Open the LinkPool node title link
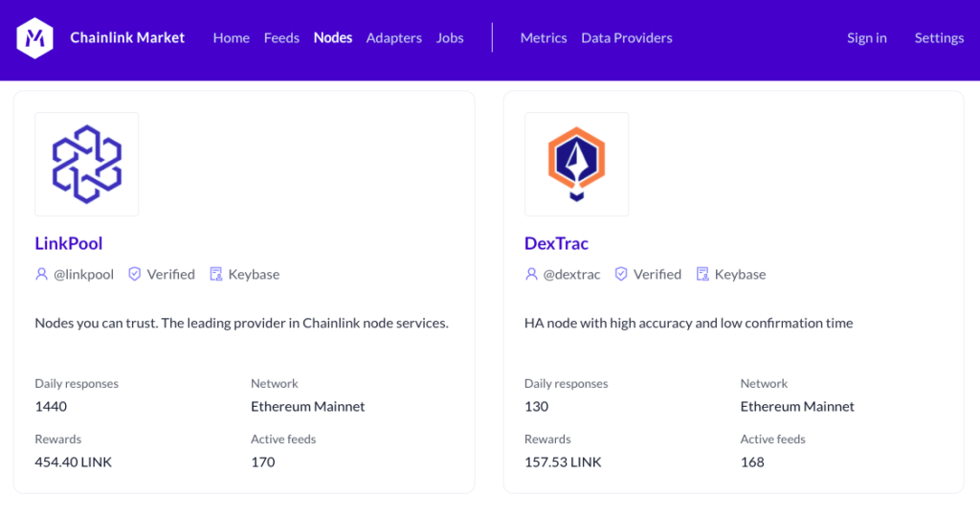This screenshot has height=519, width=980. (69, 243)
